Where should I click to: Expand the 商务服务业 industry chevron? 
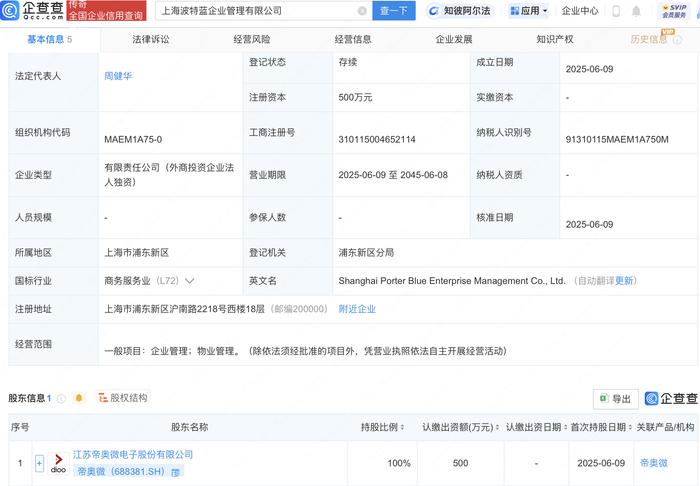189,281
